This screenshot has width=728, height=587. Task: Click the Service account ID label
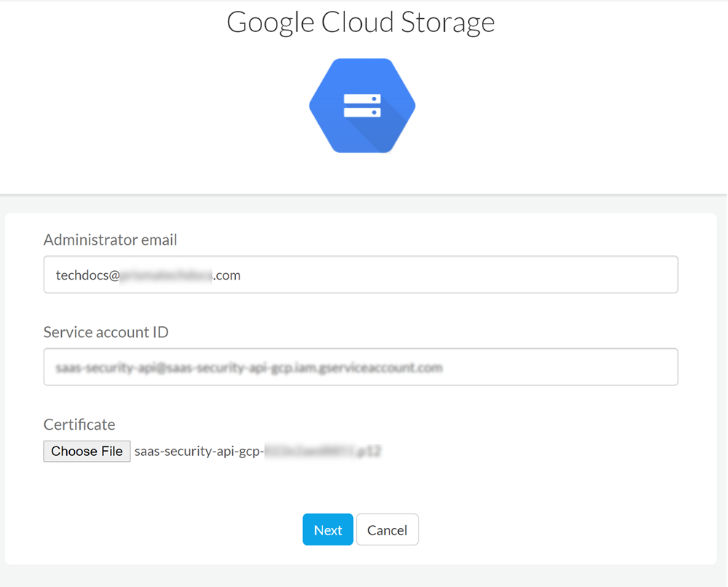106,332
